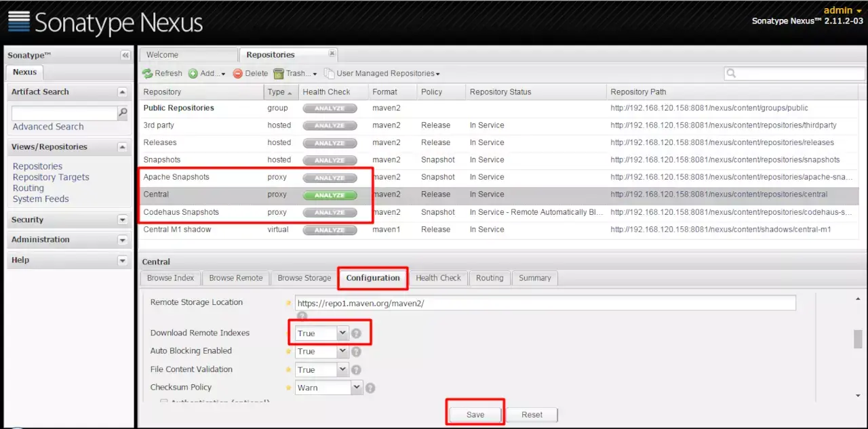The width and height of the screenshot is (868, 429).
Task: Click the Sonatype Nexus logo
Action: (x=105, y=22)
